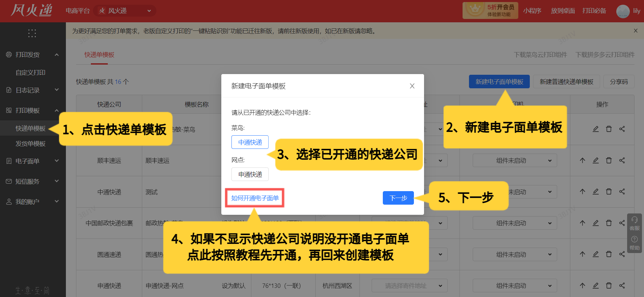Delete the 中通快递 测试 template
This screenshot has width=644, height=297.
[609, 191]
